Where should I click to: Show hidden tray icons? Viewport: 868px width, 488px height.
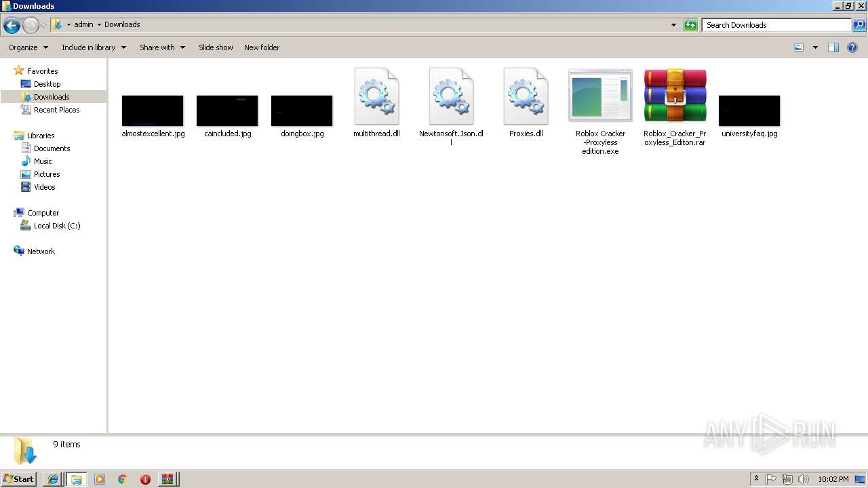coord(756,479)
